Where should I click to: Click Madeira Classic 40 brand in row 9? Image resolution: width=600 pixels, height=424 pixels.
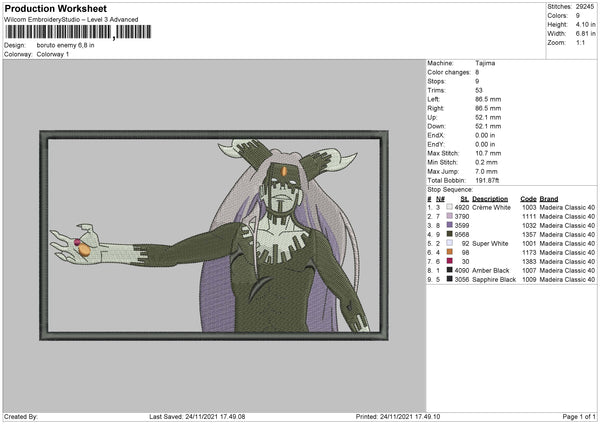pos(567,279)
